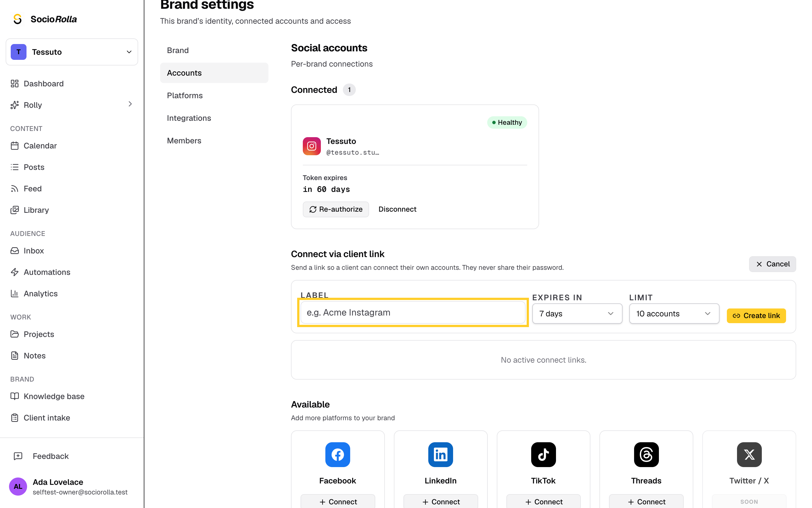
Task: Open the Knowledge base book icon
Action: coord(14,397)
